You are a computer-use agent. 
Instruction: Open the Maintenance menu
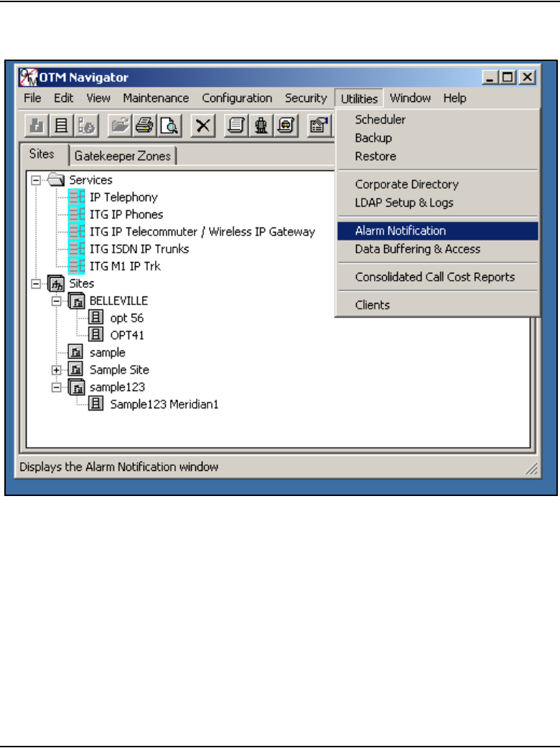[156, 98]
